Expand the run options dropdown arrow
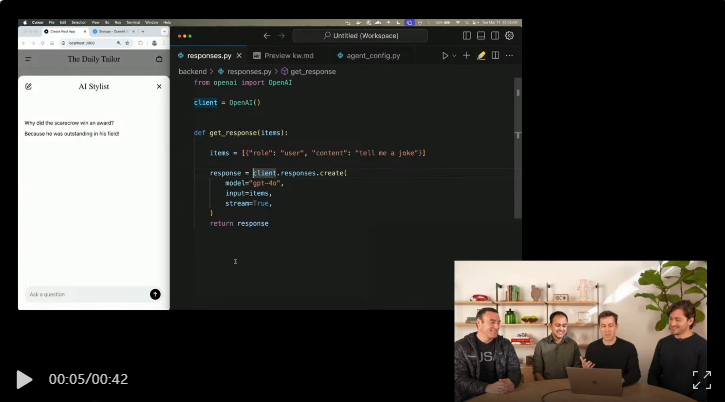Screen dimensions: 725x402 point(454,56)
